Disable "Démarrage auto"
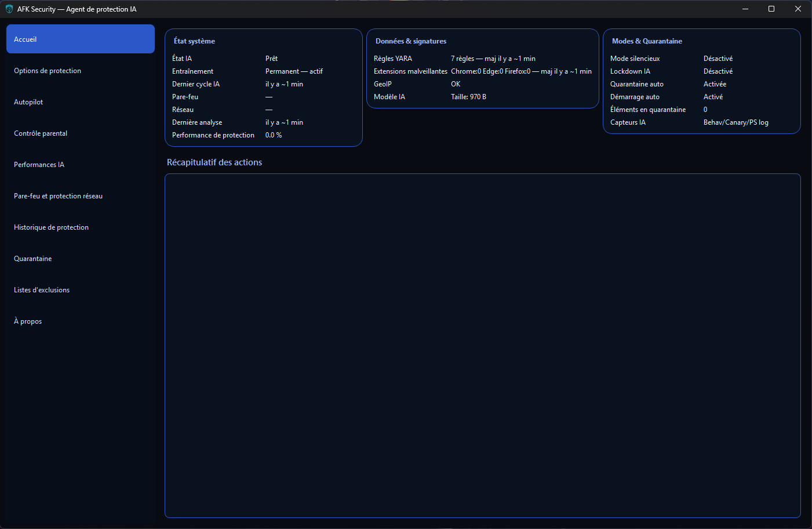Image resolution: width=812 pixels, height=529 pixels. (x=713, y=96)
